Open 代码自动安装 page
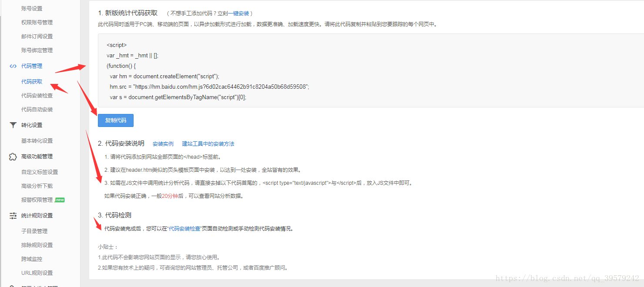This screenshot has width=644, height=287. pos(37,110)
